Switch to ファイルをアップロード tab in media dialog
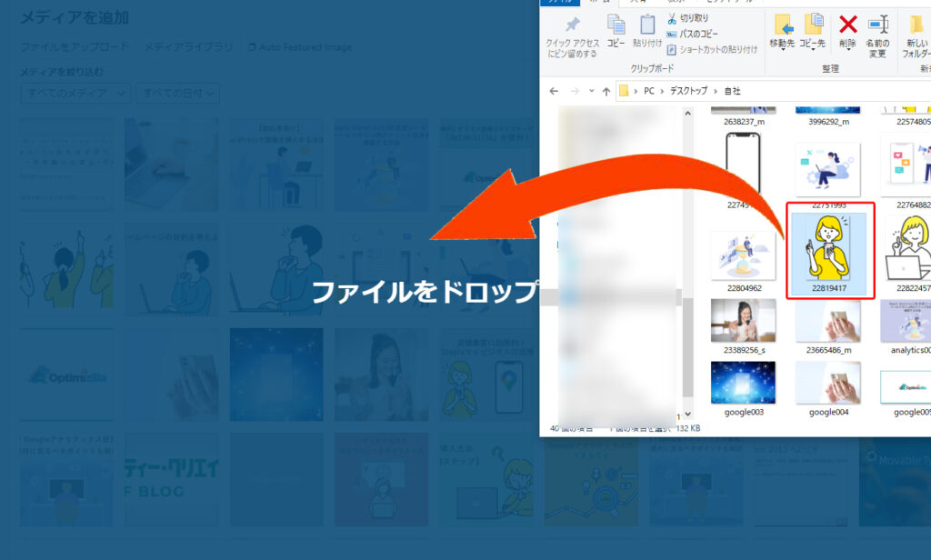 point(75,47)
